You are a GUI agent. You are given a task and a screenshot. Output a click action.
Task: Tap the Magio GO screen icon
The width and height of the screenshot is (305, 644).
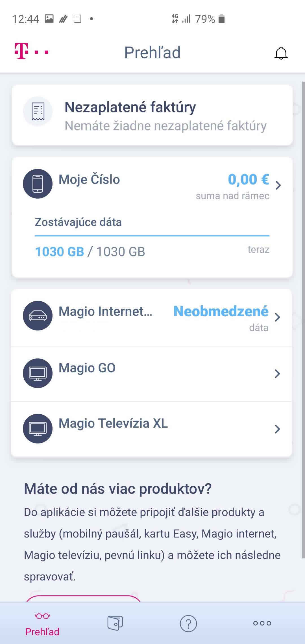tap(38, 373)
